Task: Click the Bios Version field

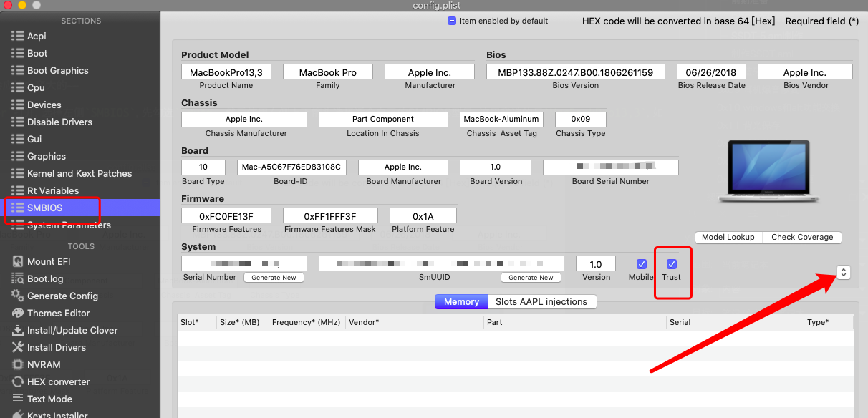Action: coord(576,72)
